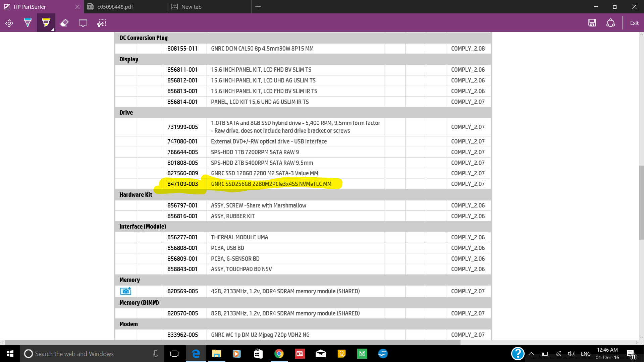This screenshot has height=362, width=644.
Task: Expand highlighter options via corner arrow
Action: 53,29
